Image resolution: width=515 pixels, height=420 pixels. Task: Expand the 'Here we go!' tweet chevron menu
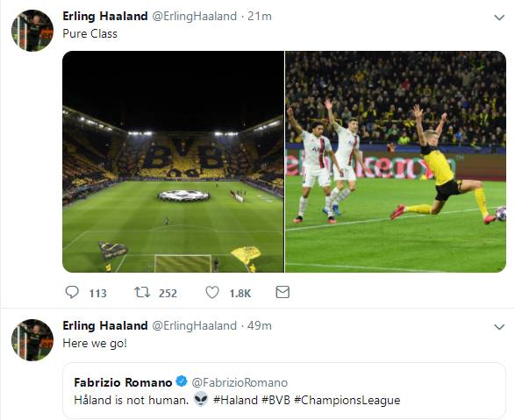[499, 327]
